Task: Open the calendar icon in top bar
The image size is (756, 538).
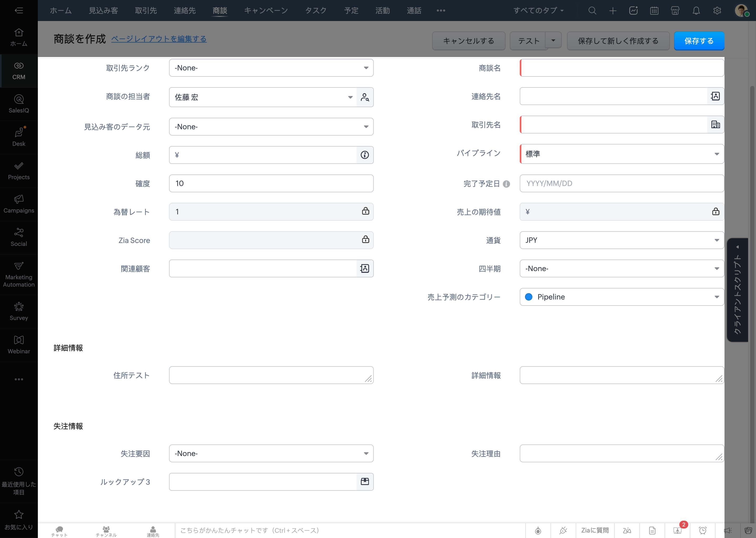Action: pos(654,11)
